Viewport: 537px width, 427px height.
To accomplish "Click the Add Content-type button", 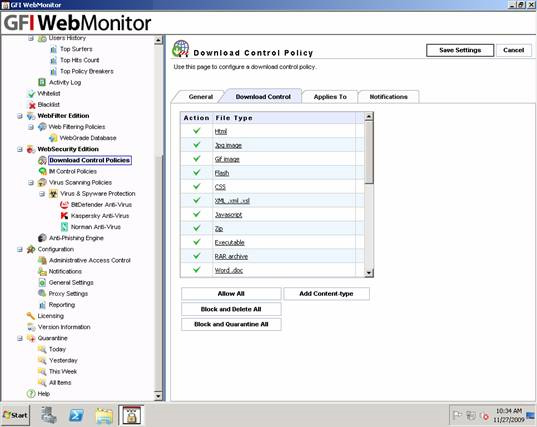I will pos(326,294).
